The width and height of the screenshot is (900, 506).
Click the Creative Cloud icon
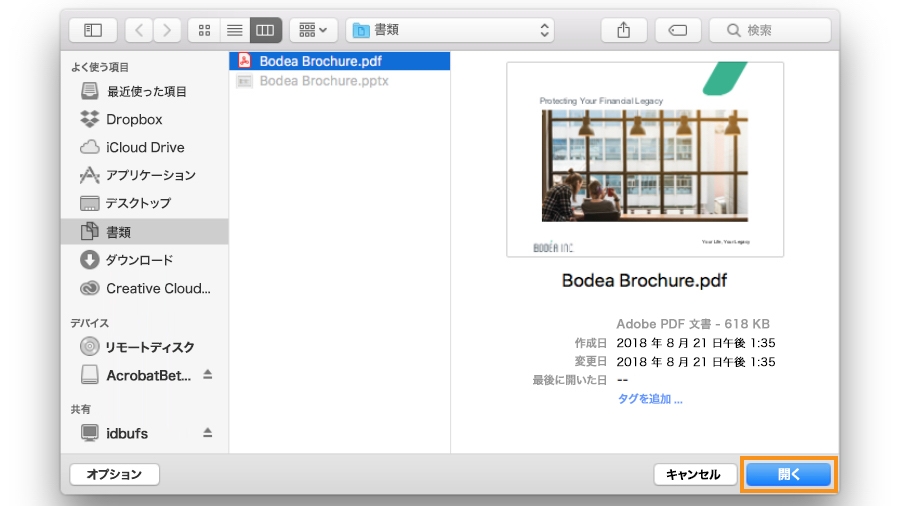90,288
